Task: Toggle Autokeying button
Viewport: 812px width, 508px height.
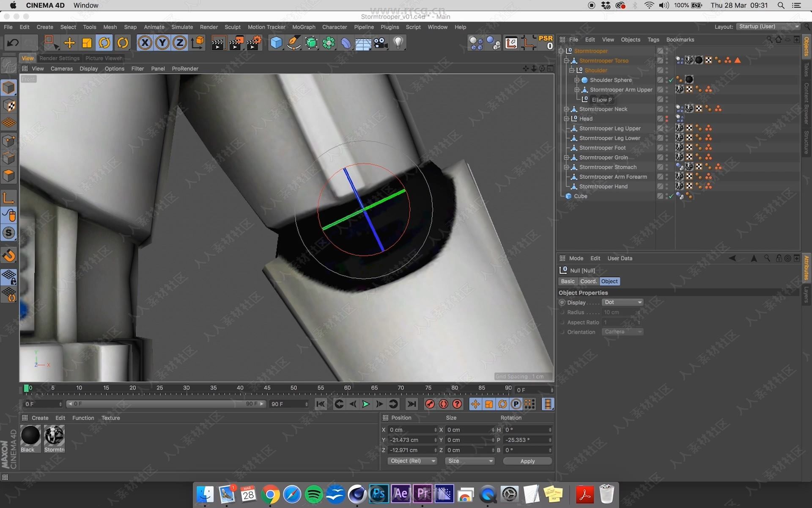Action: click(x=443, y=404)
